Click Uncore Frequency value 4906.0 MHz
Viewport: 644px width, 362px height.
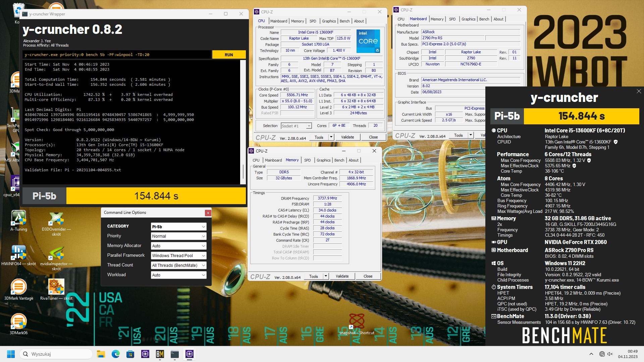pos(357,184)
